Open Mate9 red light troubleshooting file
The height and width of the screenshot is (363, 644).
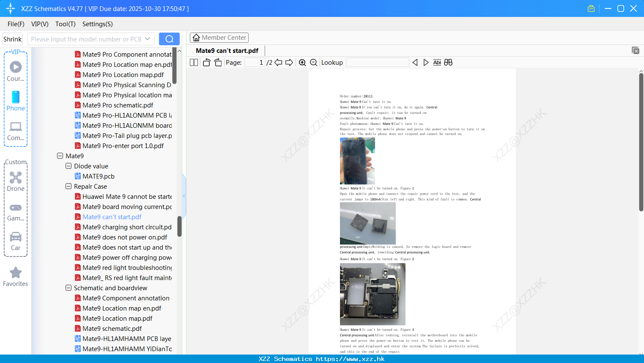tap(123, 267)
